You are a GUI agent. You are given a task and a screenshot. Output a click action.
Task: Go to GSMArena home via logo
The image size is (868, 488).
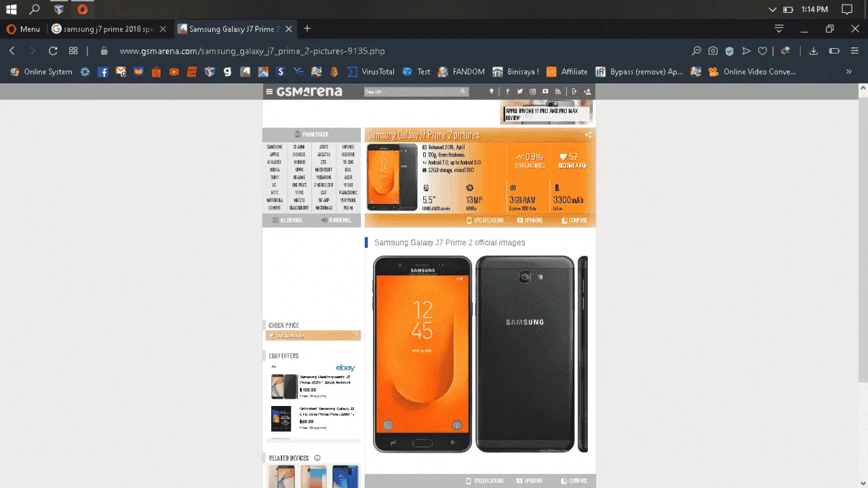(309, 91)
